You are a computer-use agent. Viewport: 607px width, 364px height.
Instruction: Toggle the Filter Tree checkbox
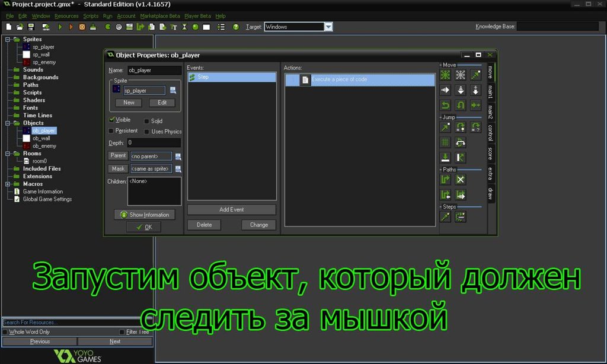click(x=122, y=332)
